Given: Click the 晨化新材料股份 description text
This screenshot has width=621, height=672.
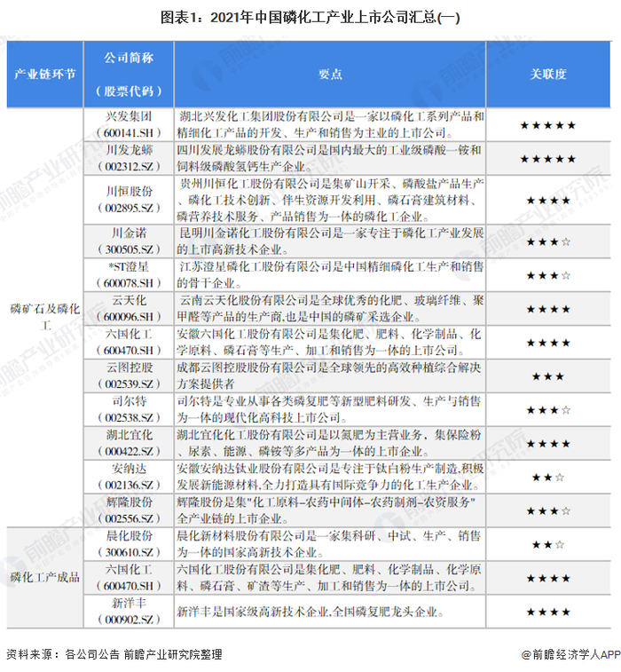Looking at the screenshot, I should pyautogui.click(x=330, y=544).
